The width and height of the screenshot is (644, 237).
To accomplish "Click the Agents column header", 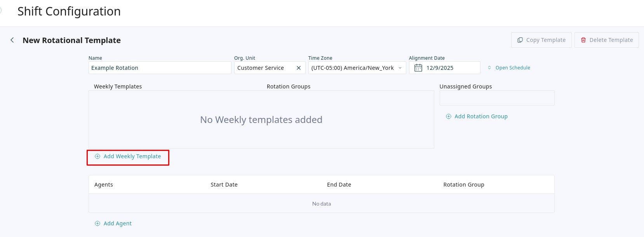I will point(104,185).
